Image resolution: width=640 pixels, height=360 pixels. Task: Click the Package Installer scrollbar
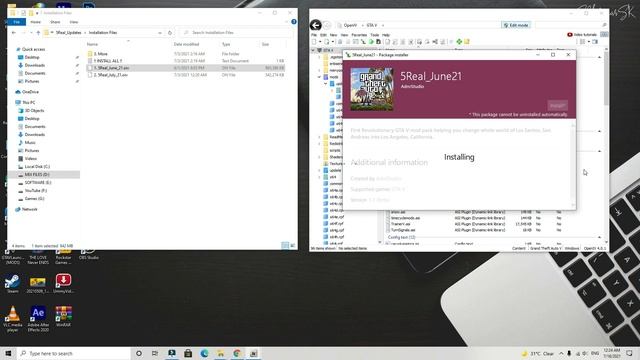pyautogui.click(x=573, y=164)
